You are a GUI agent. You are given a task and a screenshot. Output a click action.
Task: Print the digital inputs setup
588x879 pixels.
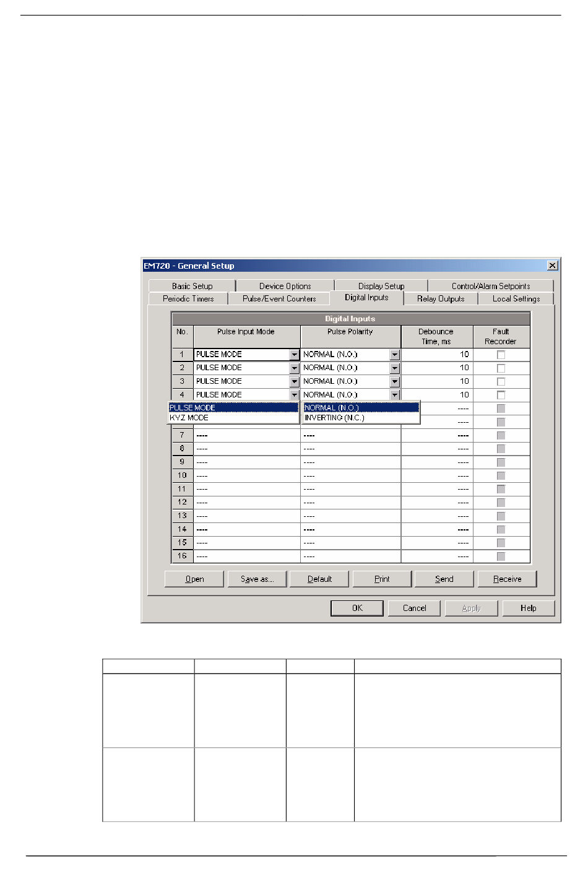pos(382,579)
